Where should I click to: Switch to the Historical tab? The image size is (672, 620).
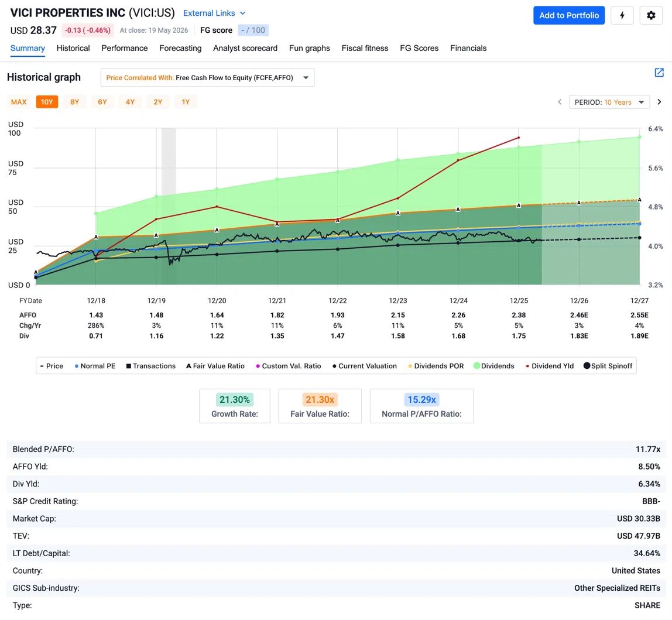click(x=73, y=48)
